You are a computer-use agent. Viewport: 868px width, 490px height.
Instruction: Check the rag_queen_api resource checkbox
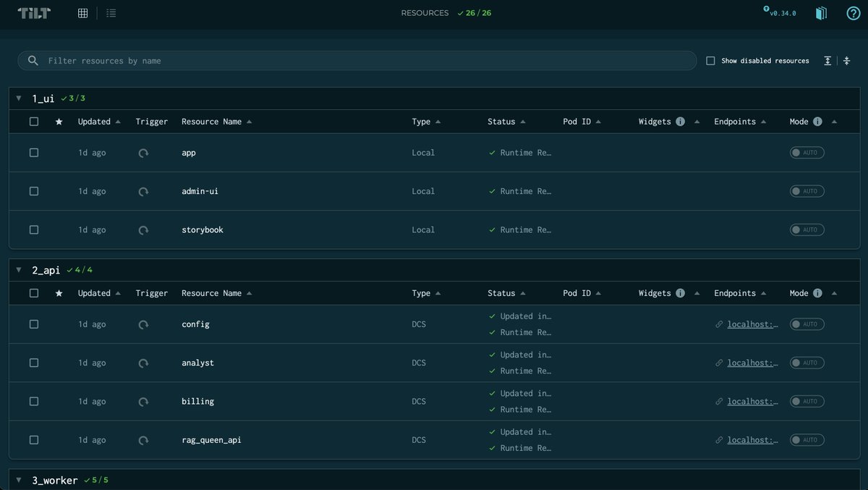34,439
